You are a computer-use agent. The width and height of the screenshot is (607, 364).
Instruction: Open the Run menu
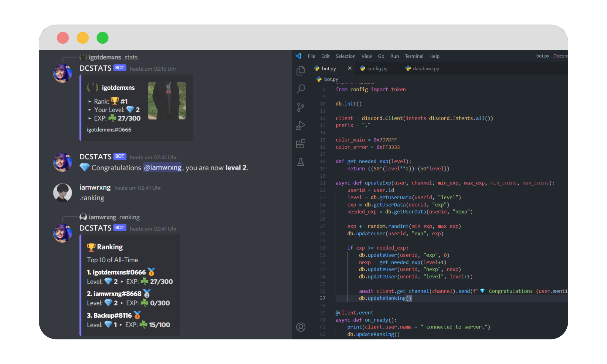394,56
